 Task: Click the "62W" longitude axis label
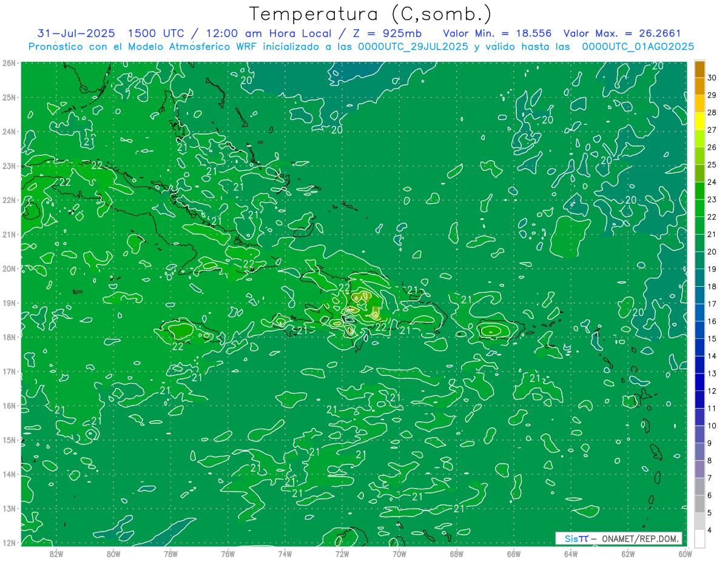629,554
